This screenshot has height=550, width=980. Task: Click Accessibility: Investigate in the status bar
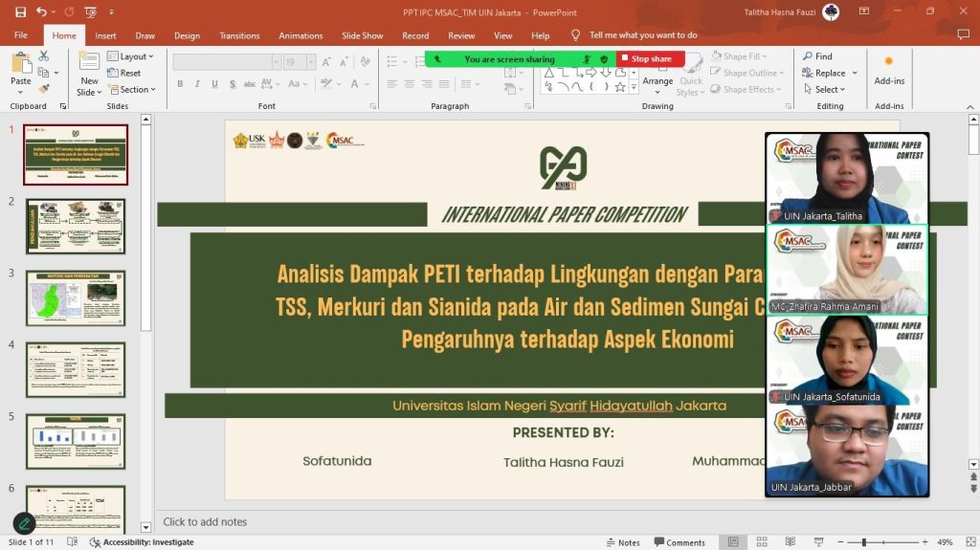pyautogui.click(x=142, y=542)
